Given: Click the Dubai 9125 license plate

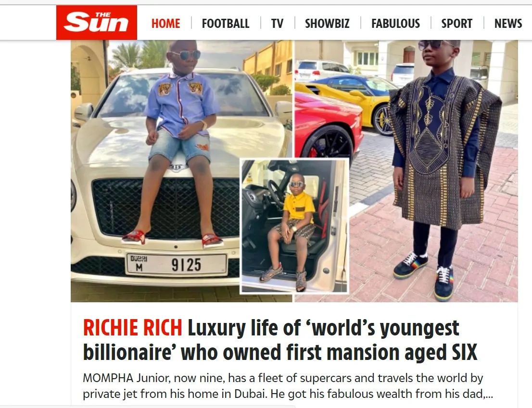Looking at the screenshot, I should (x=176, y=264).
